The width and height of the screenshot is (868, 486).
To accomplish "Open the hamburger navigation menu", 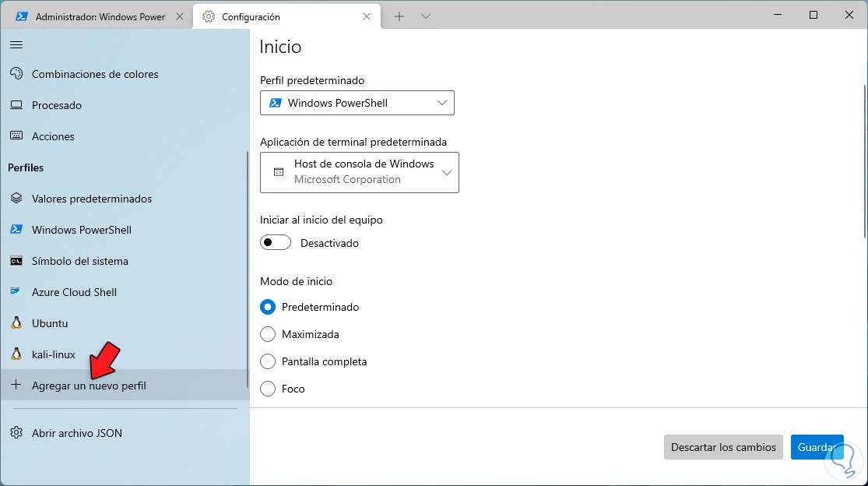I will click(16, 45).
